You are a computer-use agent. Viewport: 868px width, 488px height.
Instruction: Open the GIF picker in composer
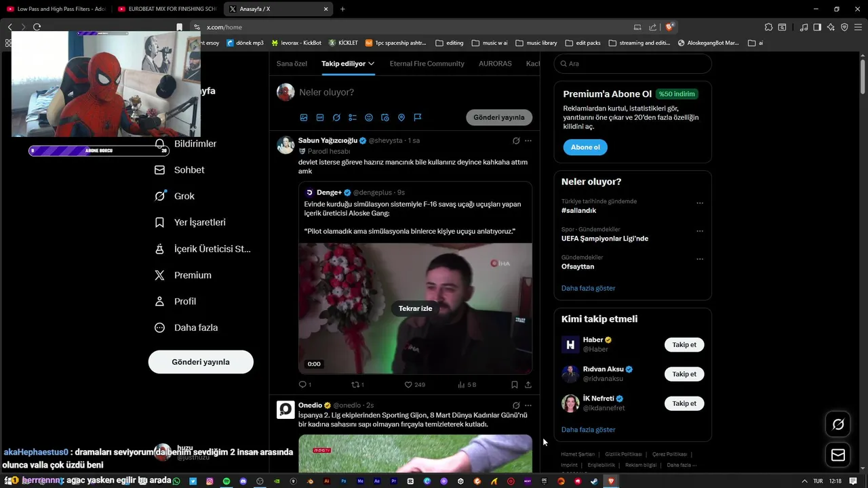coord(320,117)
